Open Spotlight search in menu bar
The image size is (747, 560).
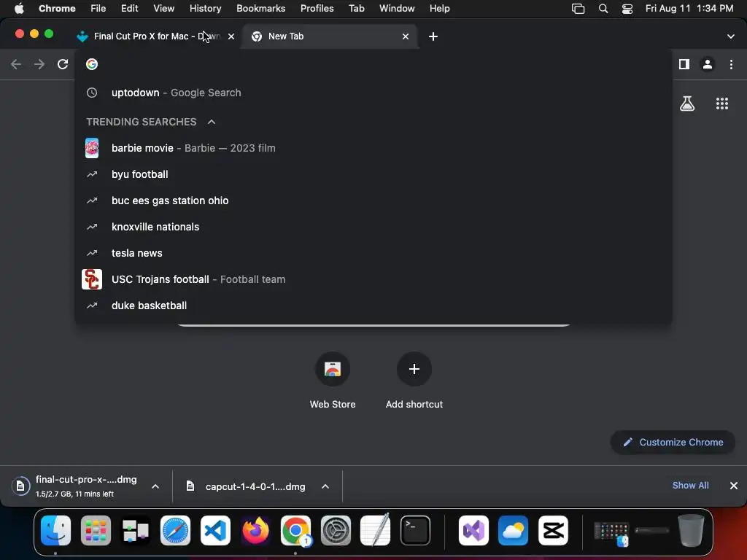pos(603,9)
